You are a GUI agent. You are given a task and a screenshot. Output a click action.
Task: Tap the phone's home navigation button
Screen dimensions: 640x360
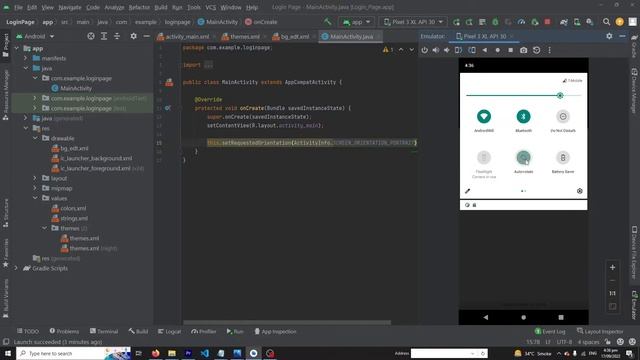click(523, 317)
